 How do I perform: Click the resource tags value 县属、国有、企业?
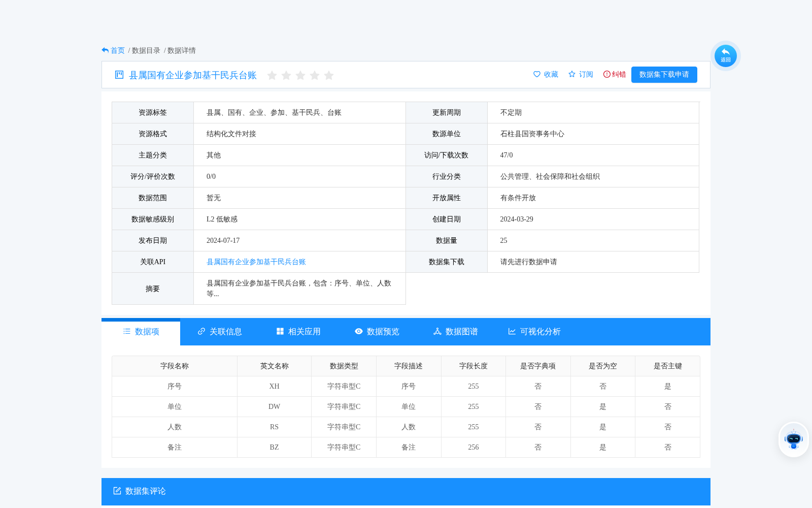[x=274, y=112]
